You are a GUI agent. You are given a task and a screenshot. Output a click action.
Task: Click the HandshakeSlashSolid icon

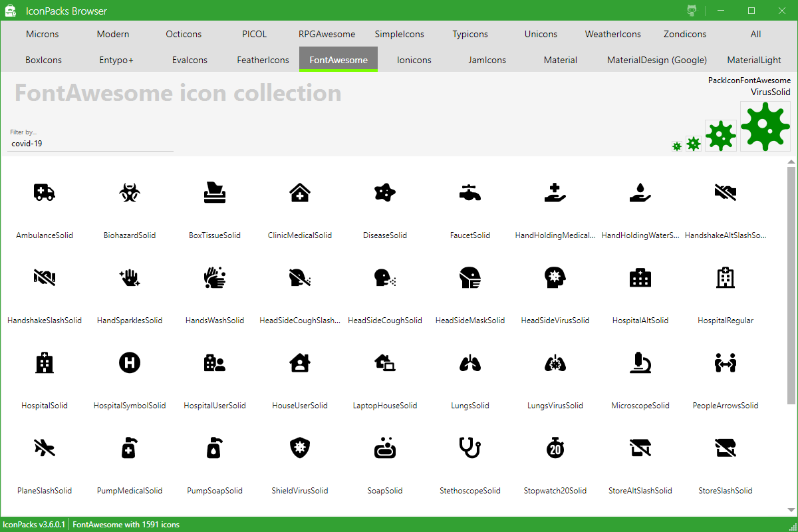coord(45,278)
